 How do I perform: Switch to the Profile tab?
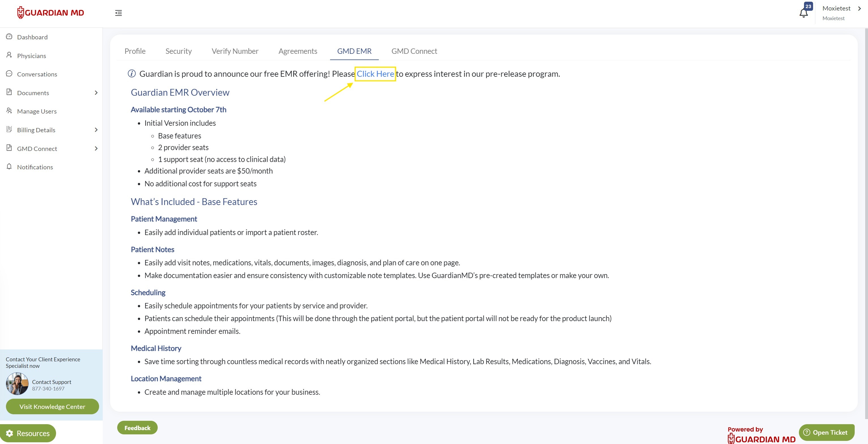[135, 51]
